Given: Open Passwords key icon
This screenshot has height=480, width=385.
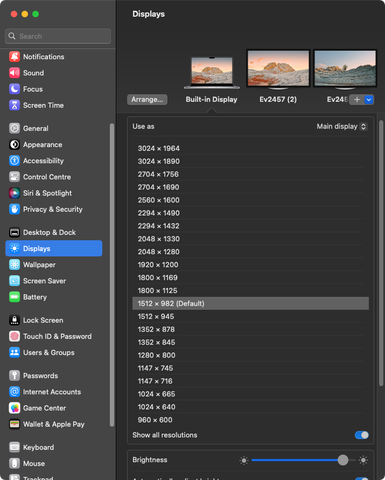Looking at the screenshot, I should (x=14, y=376).
